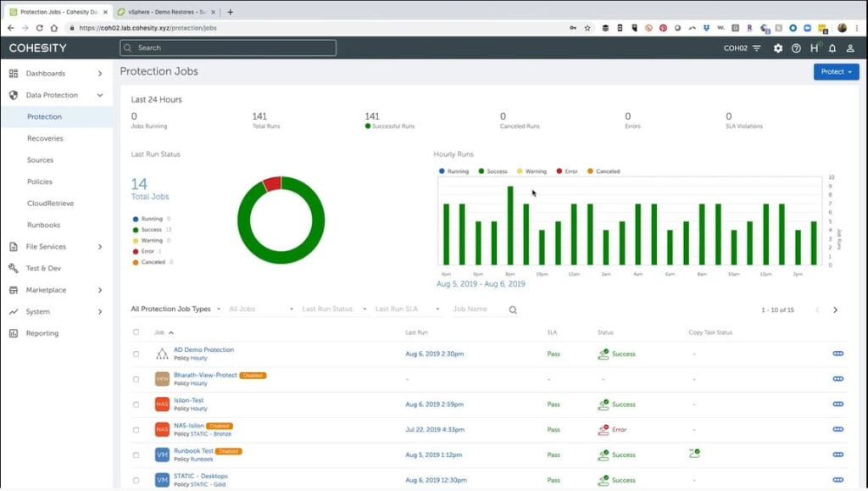Click the File Services document icon
868x491 pixels.
(14, 246)
